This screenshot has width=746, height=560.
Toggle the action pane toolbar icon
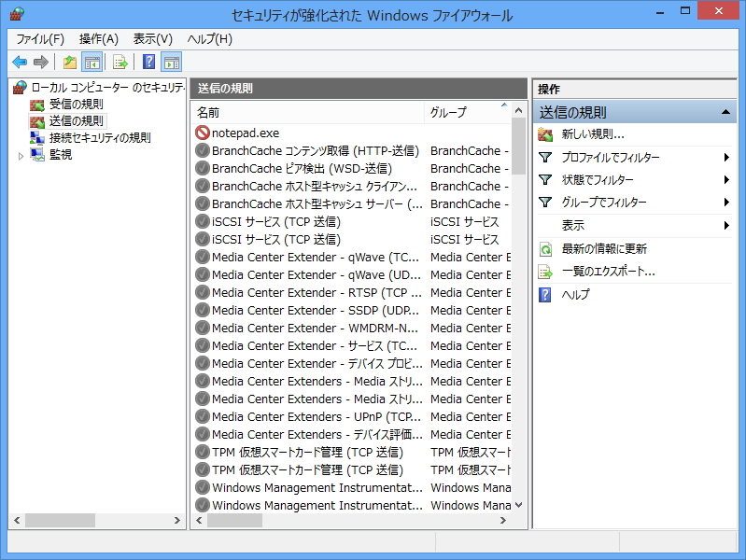pyautogui.click(x=171, y=62)
